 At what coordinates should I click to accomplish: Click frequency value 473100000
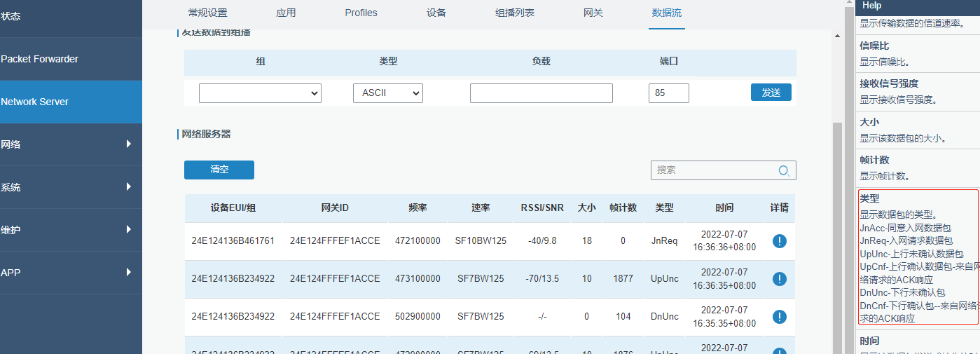pos(418,279)
